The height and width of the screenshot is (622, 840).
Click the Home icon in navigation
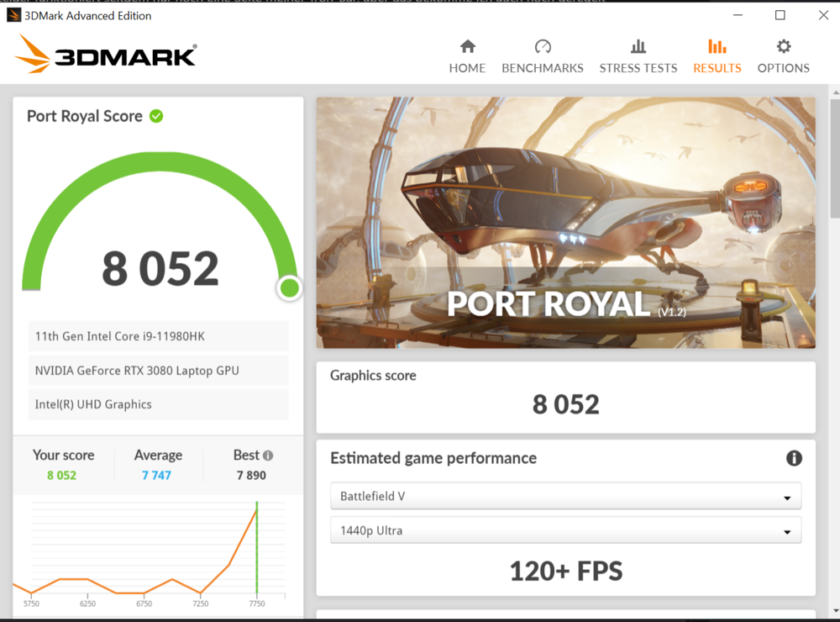click(467, 46)
